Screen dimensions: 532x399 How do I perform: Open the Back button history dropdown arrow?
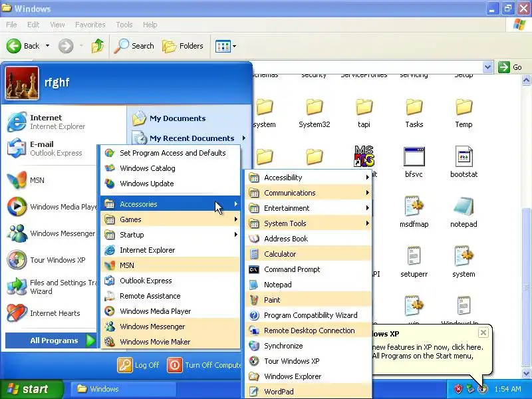(47, 46)
